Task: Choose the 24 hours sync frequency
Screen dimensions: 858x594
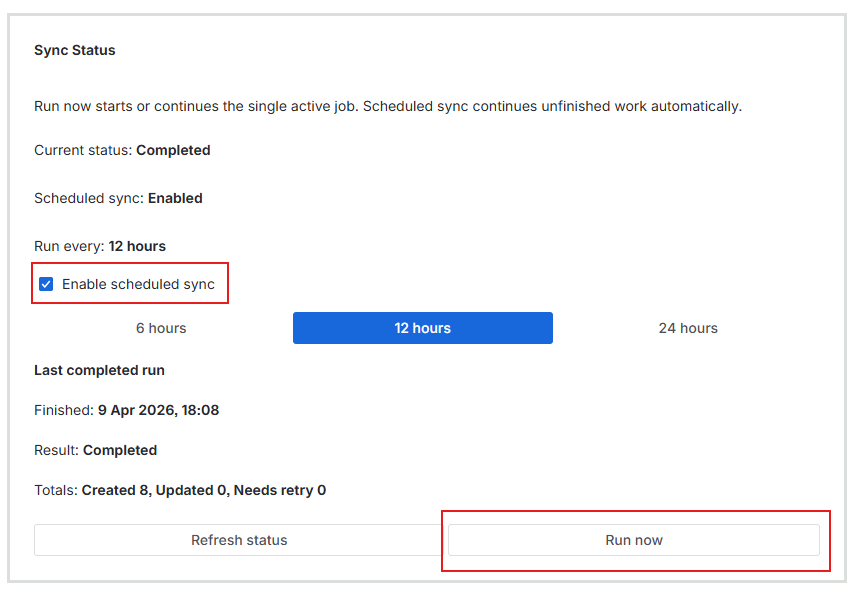Action: pos(687,327)
